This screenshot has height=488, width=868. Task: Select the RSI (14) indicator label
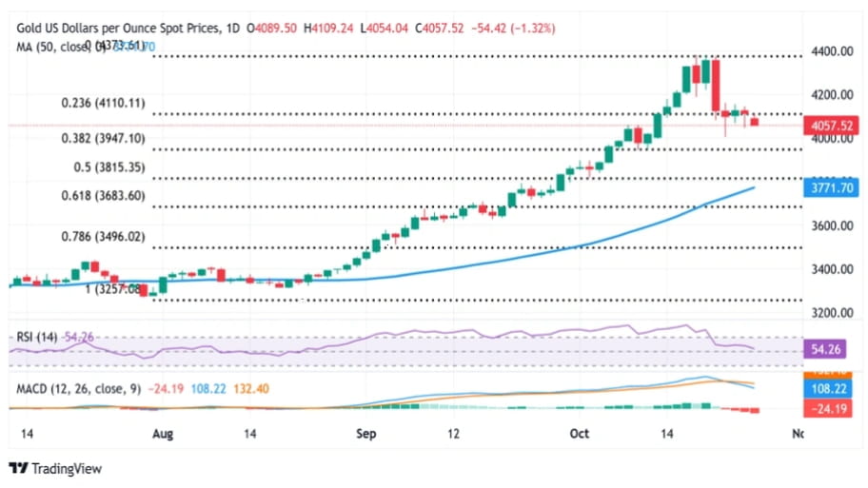click(x=37, y=336)
